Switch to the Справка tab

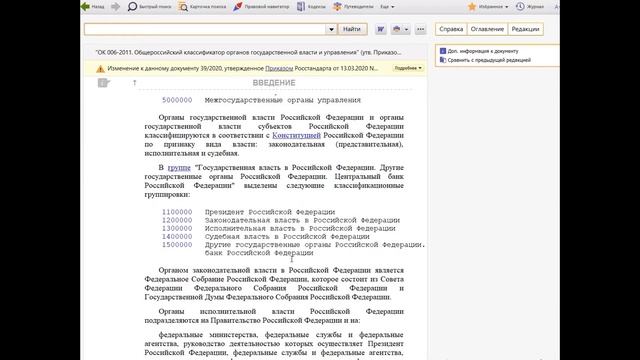451,29
